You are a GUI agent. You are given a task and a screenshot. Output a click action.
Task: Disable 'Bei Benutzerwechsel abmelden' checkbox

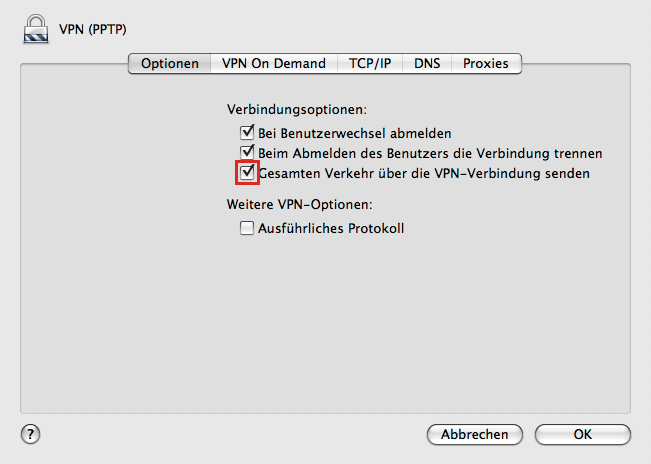247,133
